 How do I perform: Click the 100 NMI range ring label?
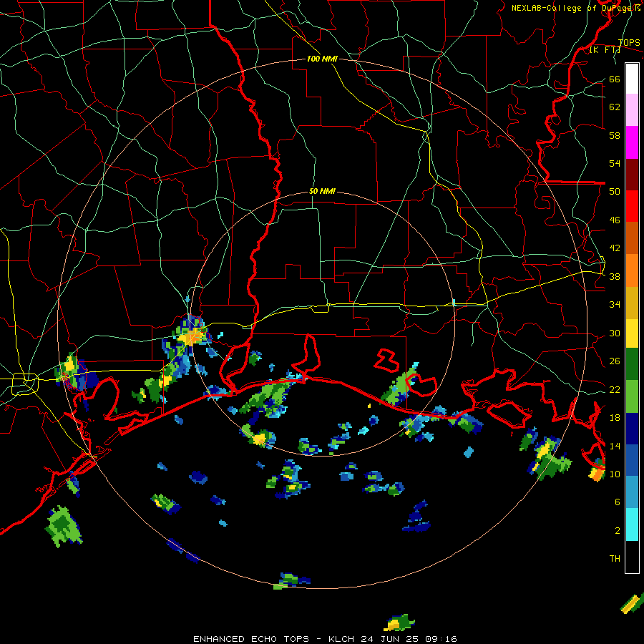click(x=323, y=59)
